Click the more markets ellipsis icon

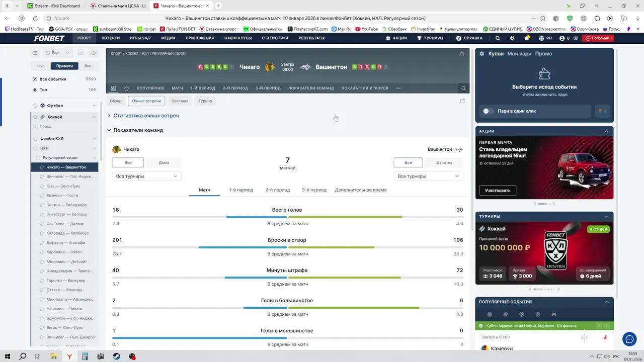(398, 88)
